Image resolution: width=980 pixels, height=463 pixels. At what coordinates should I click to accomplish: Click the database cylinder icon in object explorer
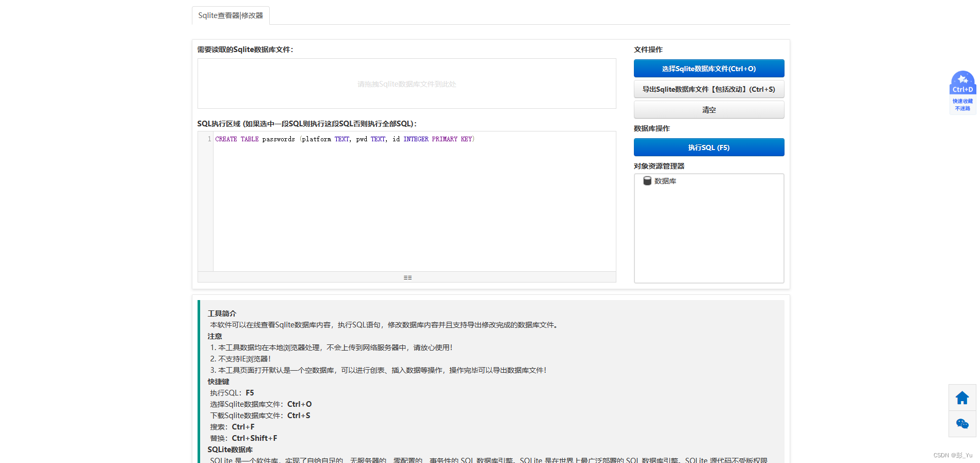point(647,181)
